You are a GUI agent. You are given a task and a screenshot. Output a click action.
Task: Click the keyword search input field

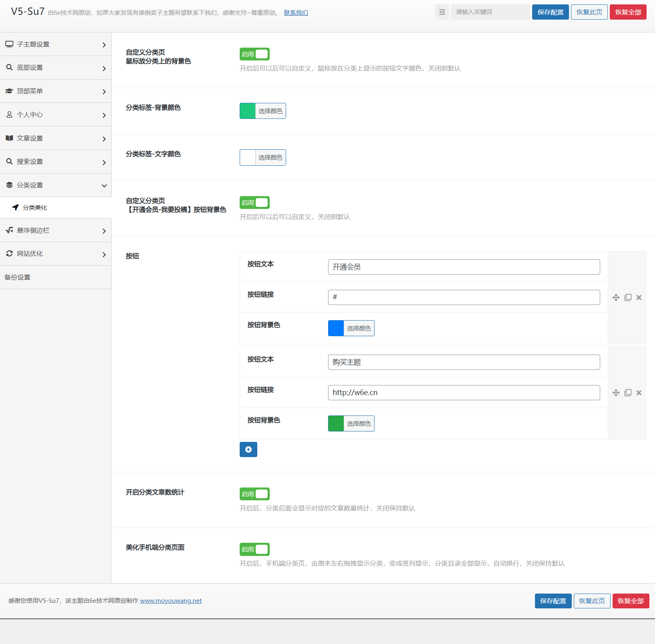click(490, 12)
